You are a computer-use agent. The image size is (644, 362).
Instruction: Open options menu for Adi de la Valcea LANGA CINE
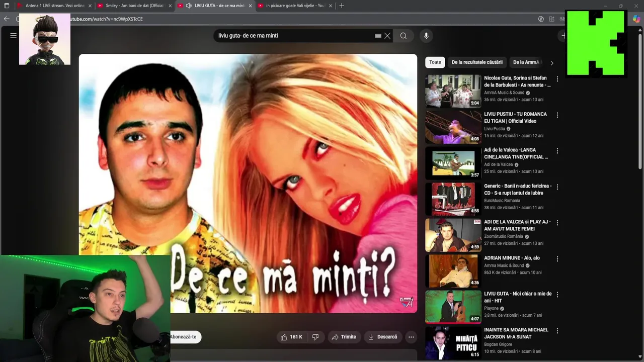[557, 151]
